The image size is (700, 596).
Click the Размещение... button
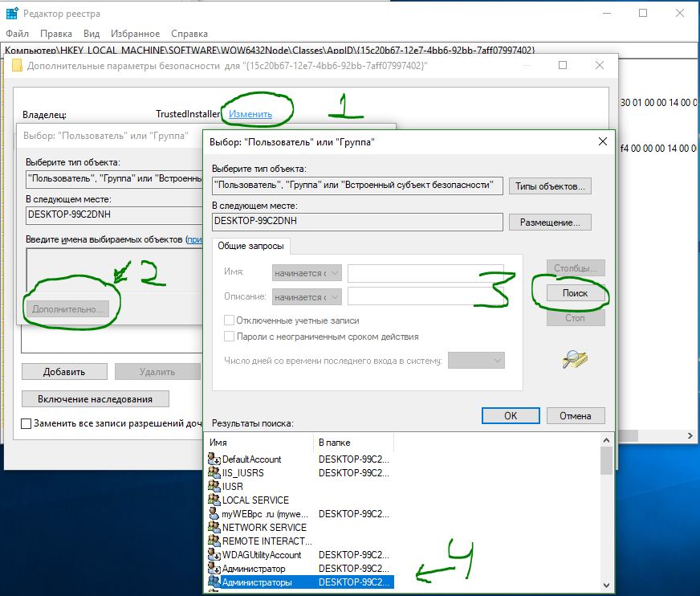pyautogui.click(x=550, y=222)
